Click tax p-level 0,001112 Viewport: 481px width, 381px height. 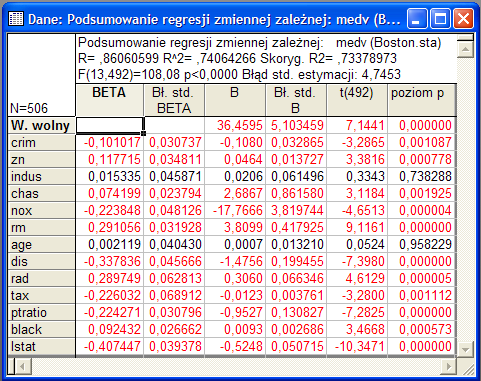pyautogui.click(x=422, y=296)
